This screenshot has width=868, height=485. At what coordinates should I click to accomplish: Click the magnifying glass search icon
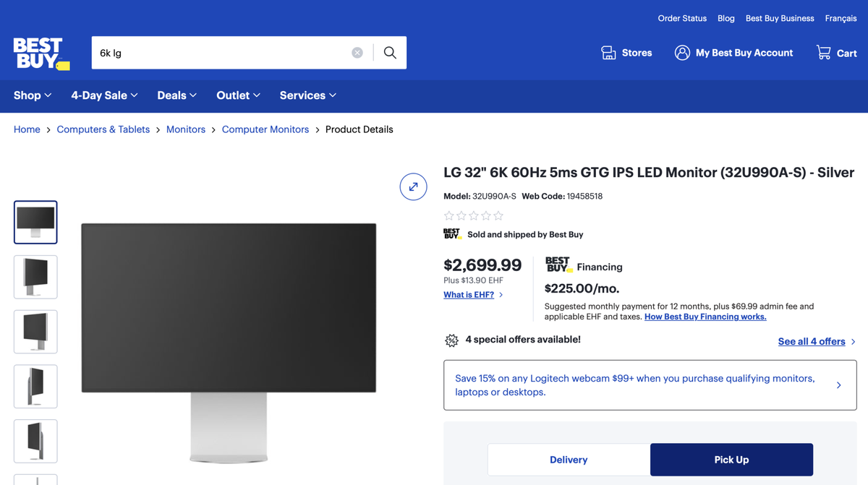[x=390, y=53]
